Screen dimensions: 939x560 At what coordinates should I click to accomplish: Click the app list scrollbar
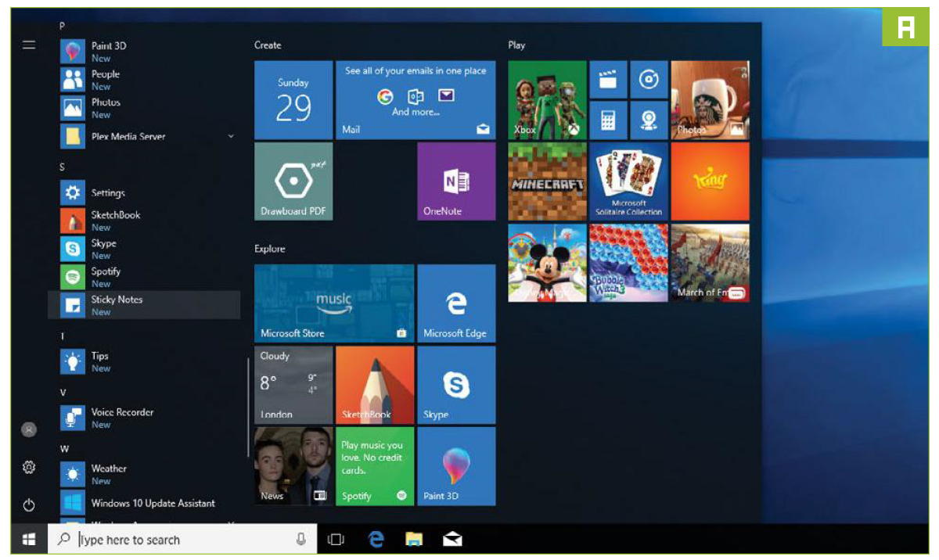pyautogui.click(x=249, y=407)
